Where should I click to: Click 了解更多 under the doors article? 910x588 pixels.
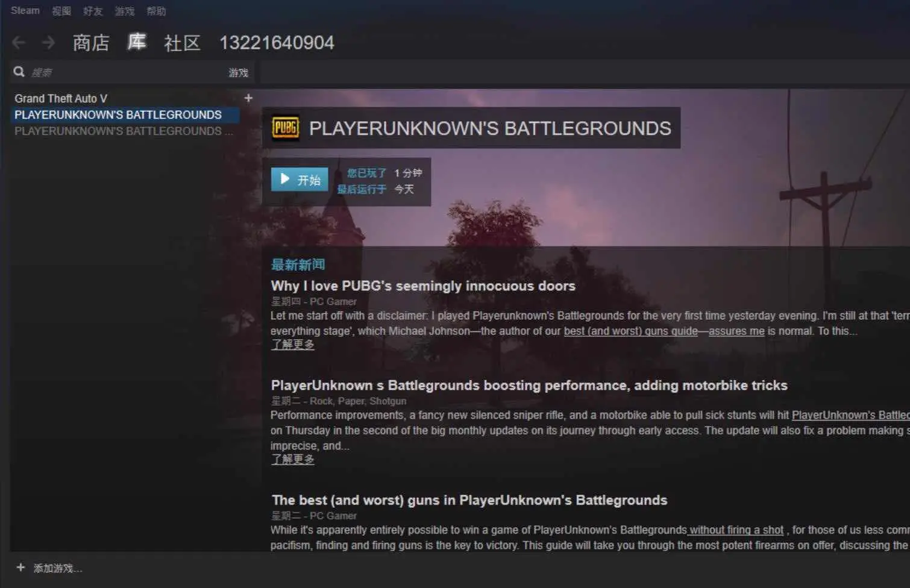(x=292, y=344)
